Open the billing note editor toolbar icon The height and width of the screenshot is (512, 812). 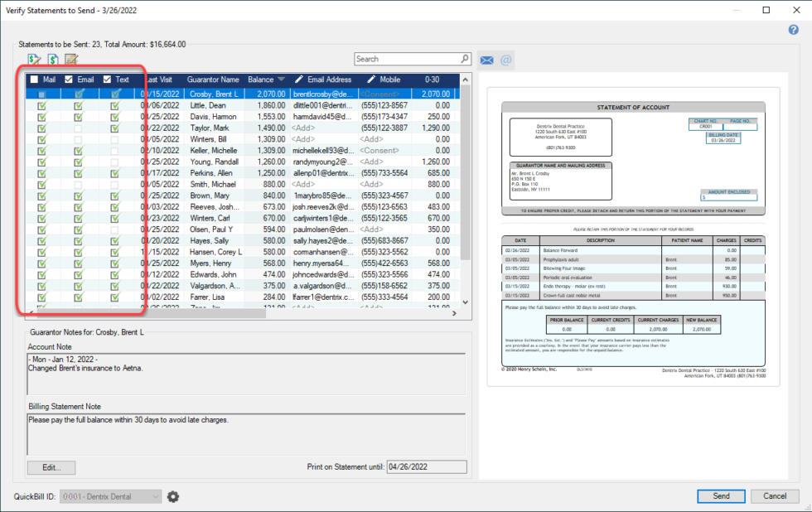[x=70, y=59]
